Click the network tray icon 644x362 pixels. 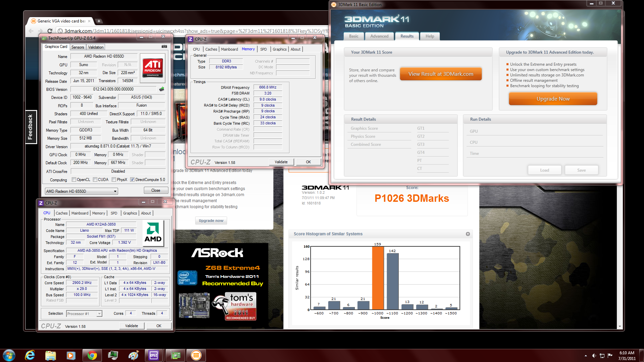[x=602, y=356]
